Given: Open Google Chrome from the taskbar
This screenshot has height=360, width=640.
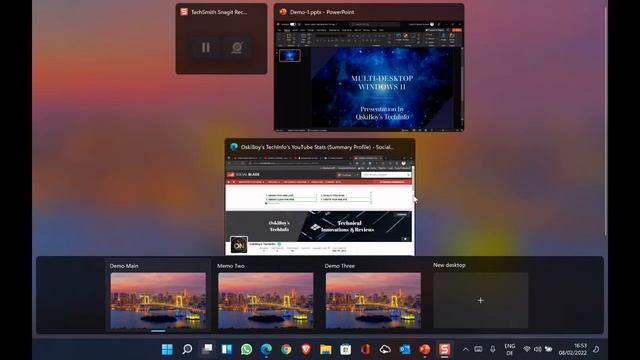Looking at the screenshot, I should pos(286,349).
